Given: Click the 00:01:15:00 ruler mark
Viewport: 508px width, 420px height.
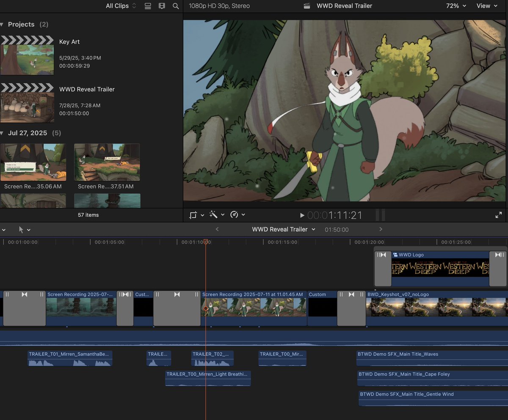Looking at the screenshot, I should pyautogui.click(x=282, y=242).
